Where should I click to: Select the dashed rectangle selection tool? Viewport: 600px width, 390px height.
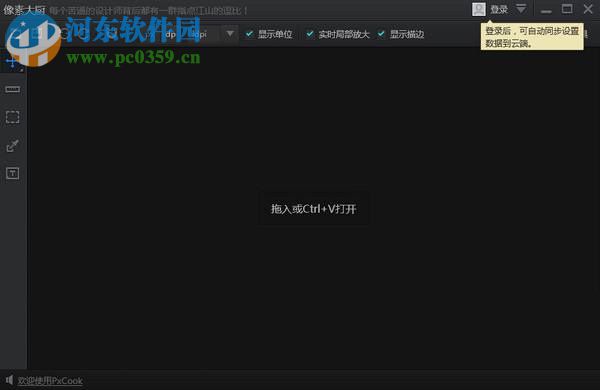(x=13, y=117)
